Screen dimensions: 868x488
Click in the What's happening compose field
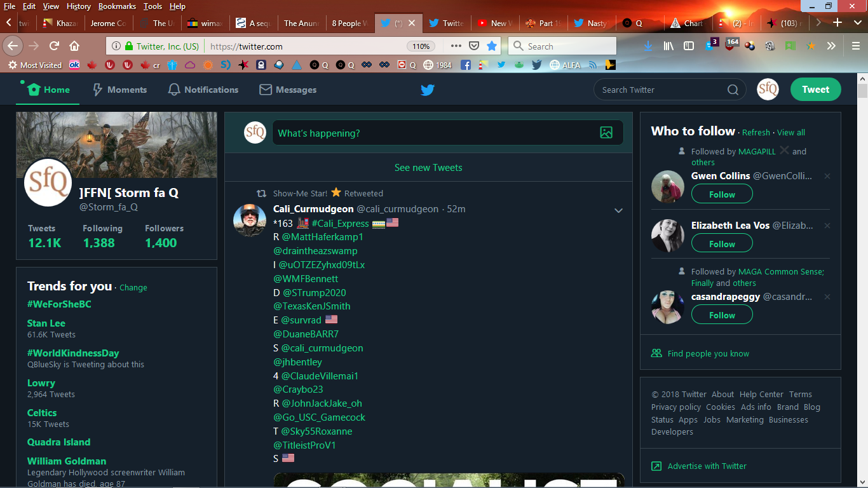[432, 133]
